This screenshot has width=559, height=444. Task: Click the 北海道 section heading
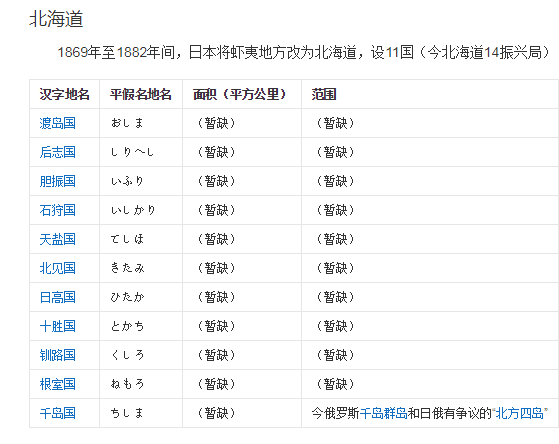[x=56, y=19]
